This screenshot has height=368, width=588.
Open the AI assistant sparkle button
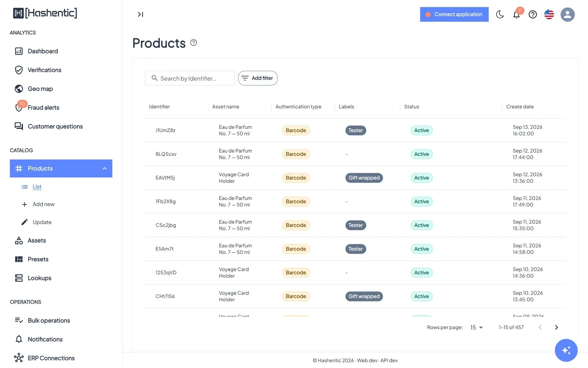[566, 350]
